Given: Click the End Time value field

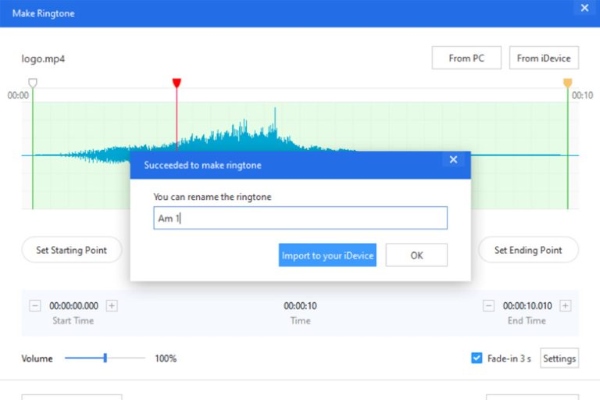Looking at the screenshot, I should [x=526, y=306].
